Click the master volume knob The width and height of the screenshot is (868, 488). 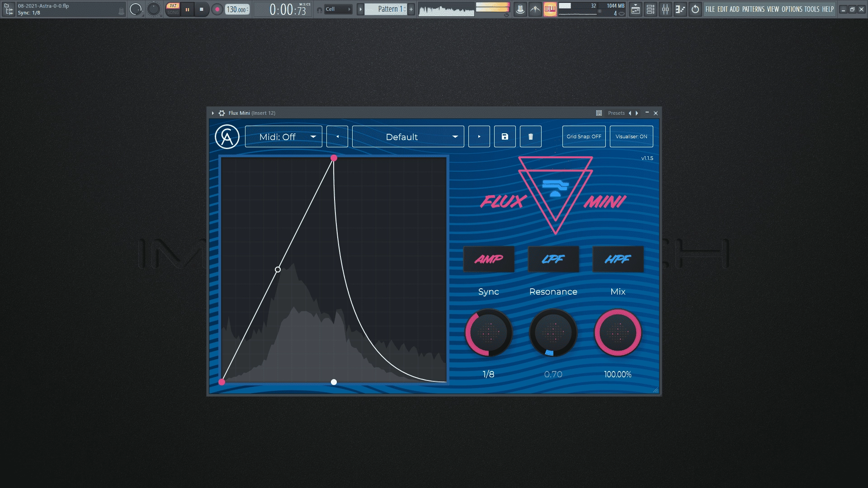(136, 9)
